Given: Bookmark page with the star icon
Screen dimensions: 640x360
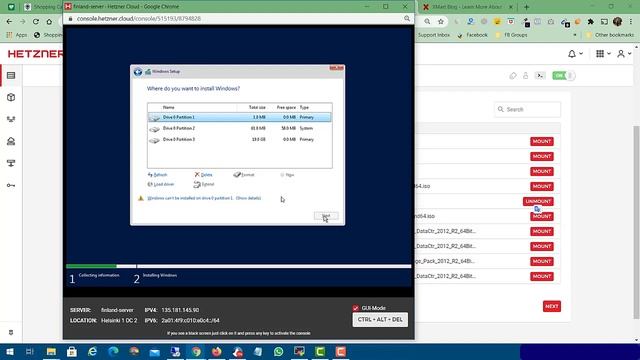Looking at the screenshot, I should tap(441, 22).
